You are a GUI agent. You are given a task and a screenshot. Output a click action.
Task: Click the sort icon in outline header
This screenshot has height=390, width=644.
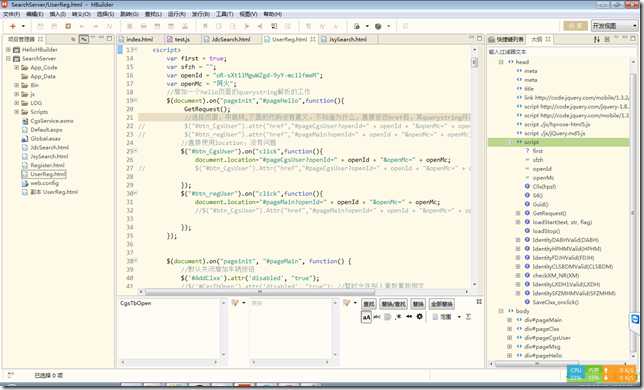pyautogui.click(x=596, y=39)
